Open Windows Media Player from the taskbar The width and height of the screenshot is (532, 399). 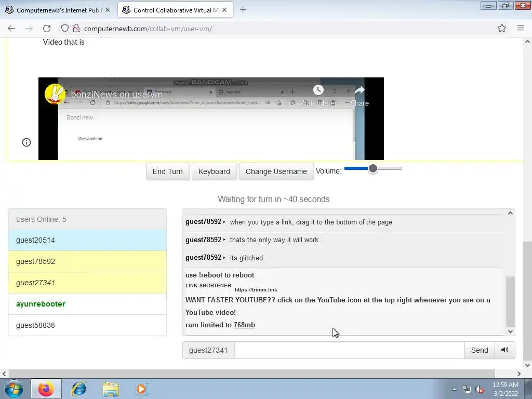pos(142,389)
